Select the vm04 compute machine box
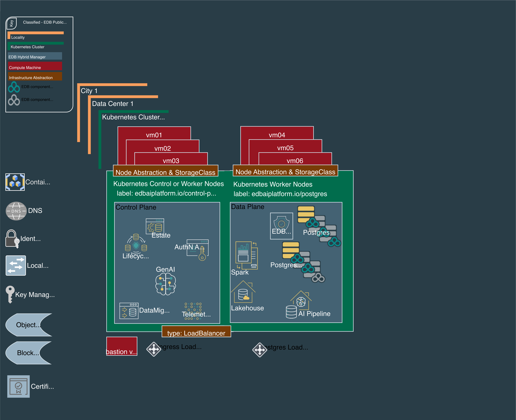Screen dimensions: 516x420 pyautogui.click(x=277, y=133)
